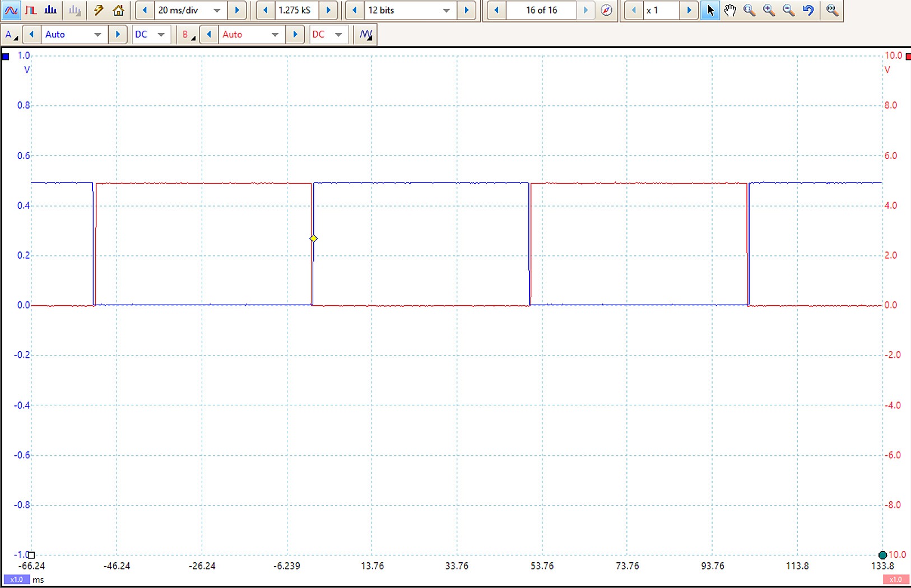
Task: Select the zoom-to-window magnifier tool
Action: tap(750, 10)
